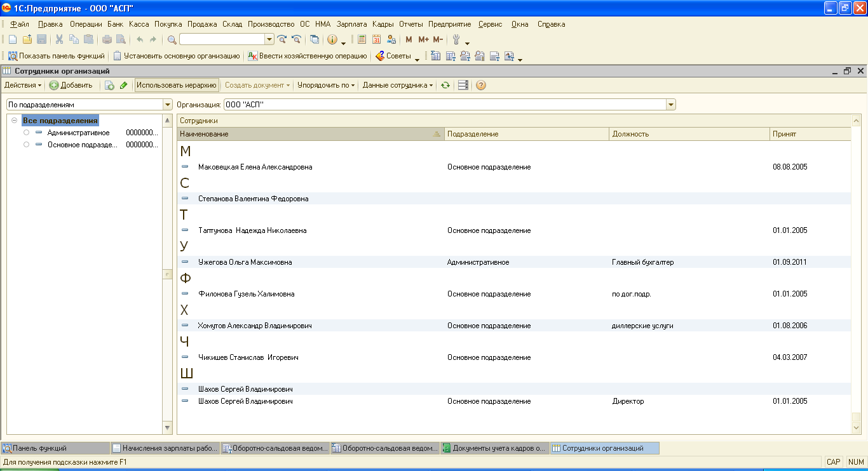Click the Find next icon
Screen dimensions: 868x471
282,39
